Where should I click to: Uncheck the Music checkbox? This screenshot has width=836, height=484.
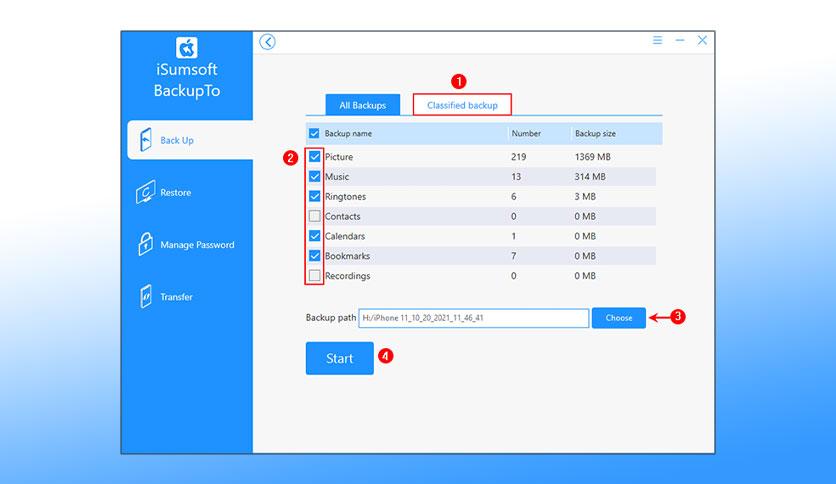click(315, 176)
